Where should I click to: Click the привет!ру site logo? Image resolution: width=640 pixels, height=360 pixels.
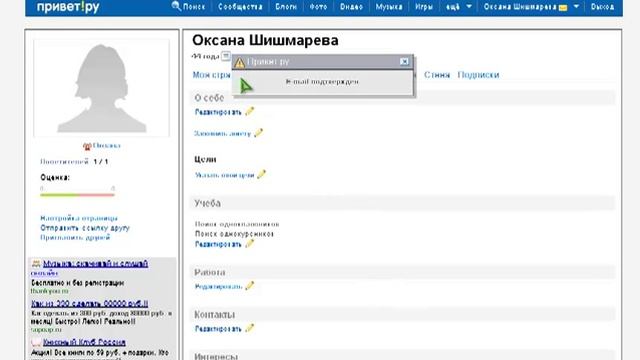pyautogui.click(x=68, y=7)
